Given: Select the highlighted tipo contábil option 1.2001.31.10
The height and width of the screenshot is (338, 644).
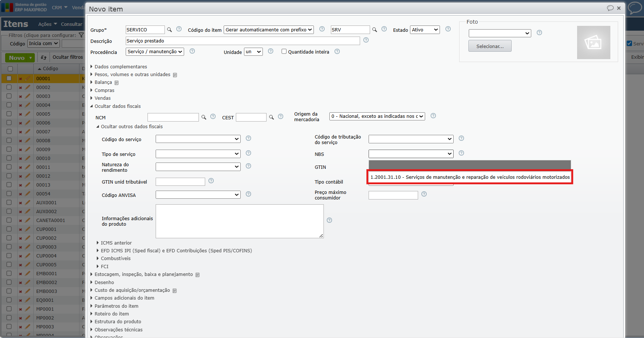Looking at the screenshot, I should click(x=470, y=177).
